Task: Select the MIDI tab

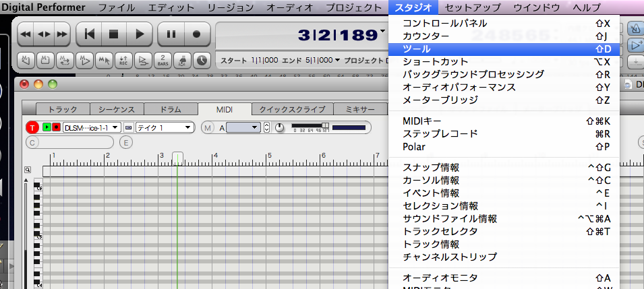Action: (225, 109)
